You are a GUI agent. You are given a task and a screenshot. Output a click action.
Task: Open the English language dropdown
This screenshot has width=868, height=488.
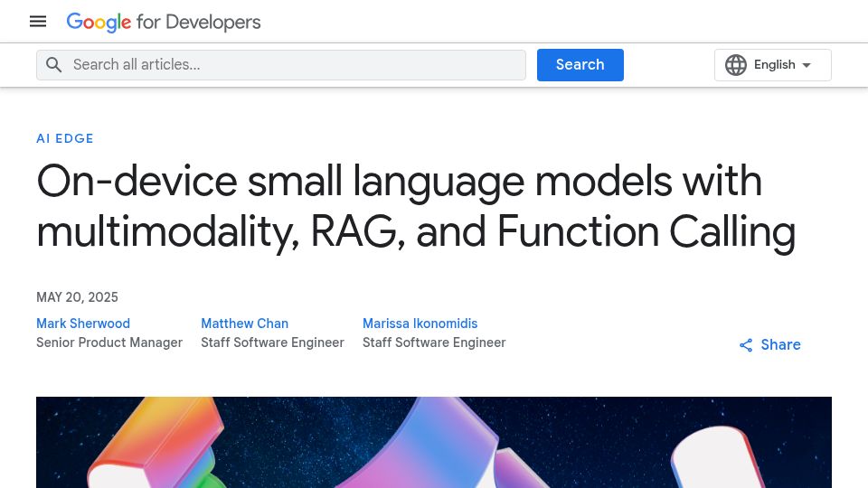click(x=773, y=65)
